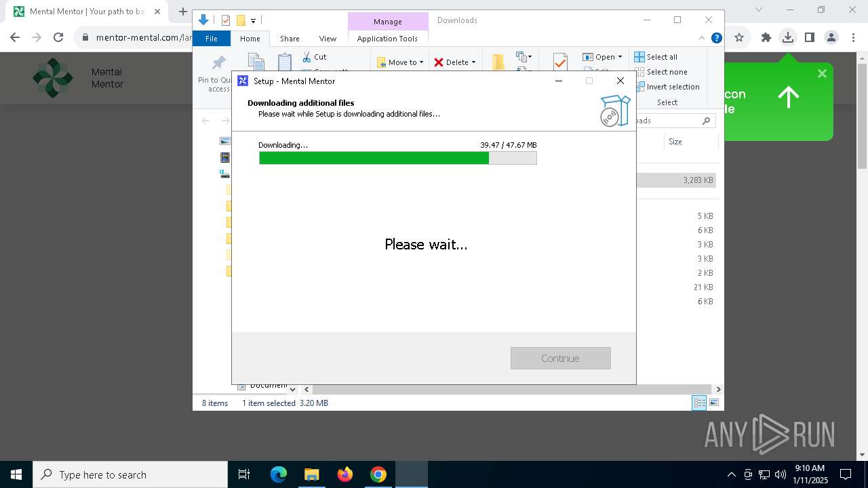
Task: Expand the Delete dropdown arrow
Action: [x=473, y=62]
